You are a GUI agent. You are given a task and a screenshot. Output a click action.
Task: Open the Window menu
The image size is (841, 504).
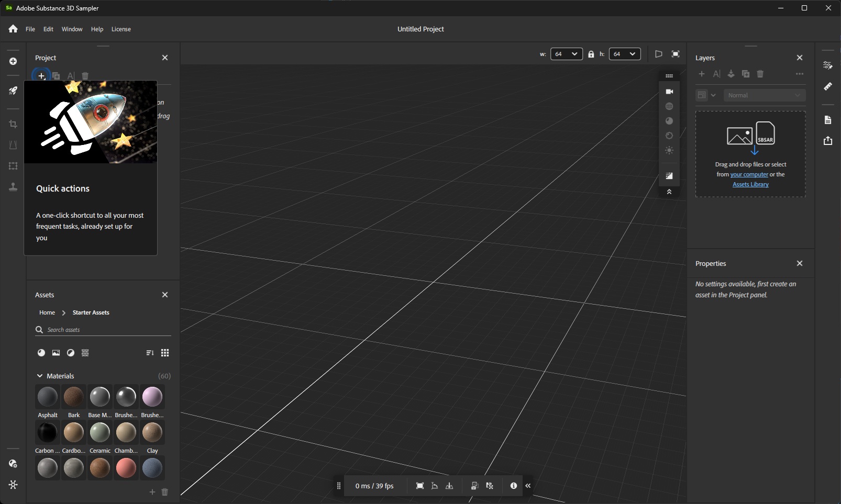tap(72, 29)
